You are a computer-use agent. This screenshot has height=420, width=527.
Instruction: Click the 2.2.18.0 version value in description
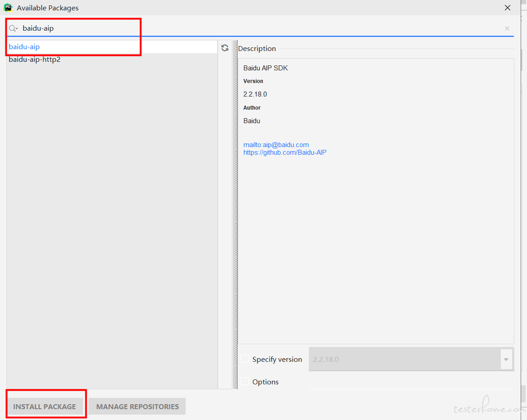tap(255, 94)
